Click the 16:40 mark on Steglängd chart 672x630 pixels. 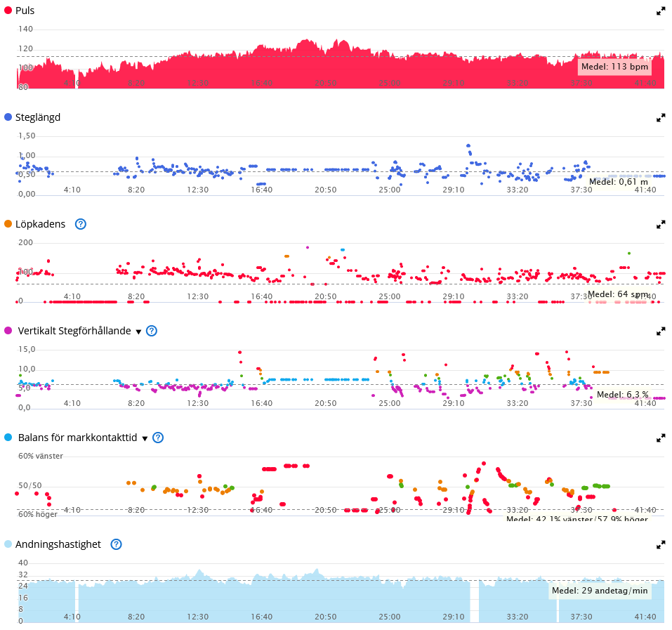coord(261,190)
